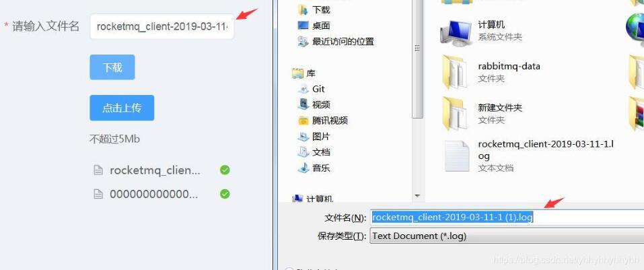Click the 请输入文件名 input box
Viewport: 644px width, 270px height.
coord(162,26)
